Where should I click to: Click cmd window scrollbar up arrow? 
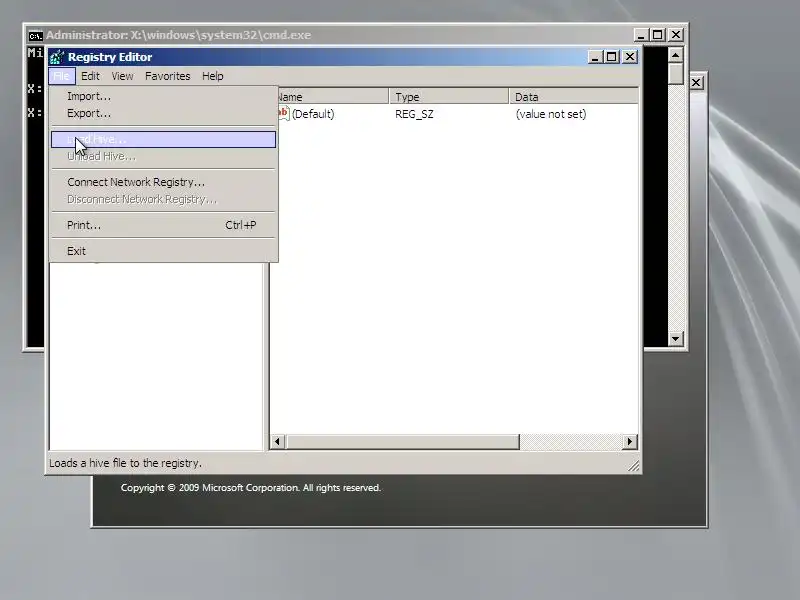(676, 55)
